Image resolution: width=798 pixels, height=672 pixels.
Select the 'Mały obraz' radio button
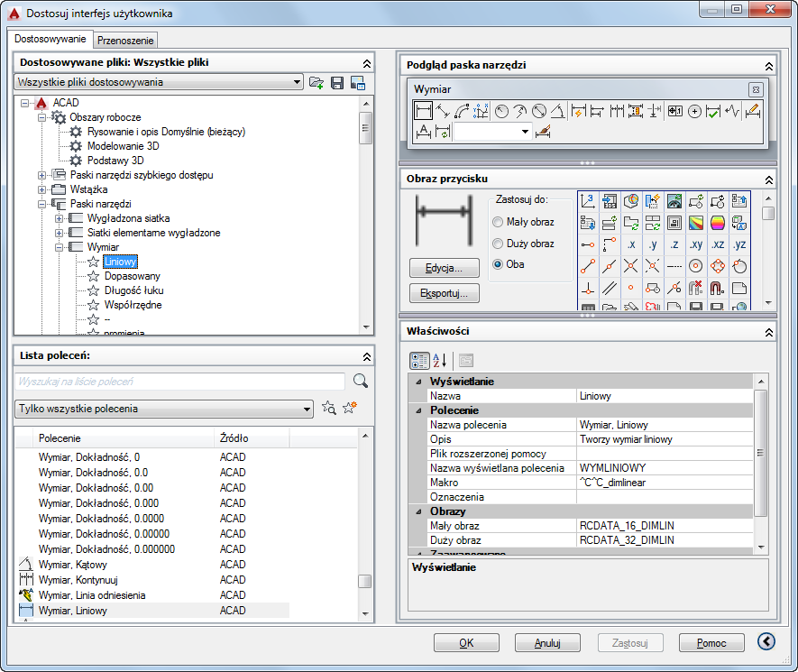point(498,222)
